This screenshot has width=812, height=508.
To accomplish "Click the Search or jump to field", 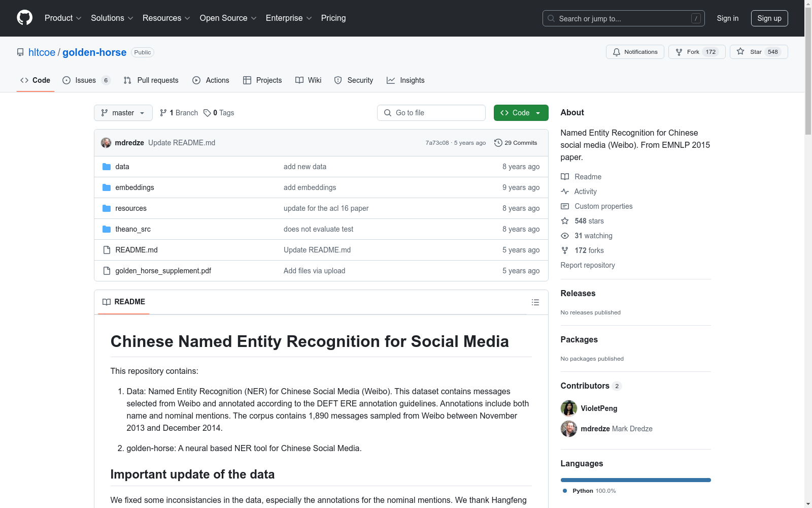I will click(x=624, y=18).
